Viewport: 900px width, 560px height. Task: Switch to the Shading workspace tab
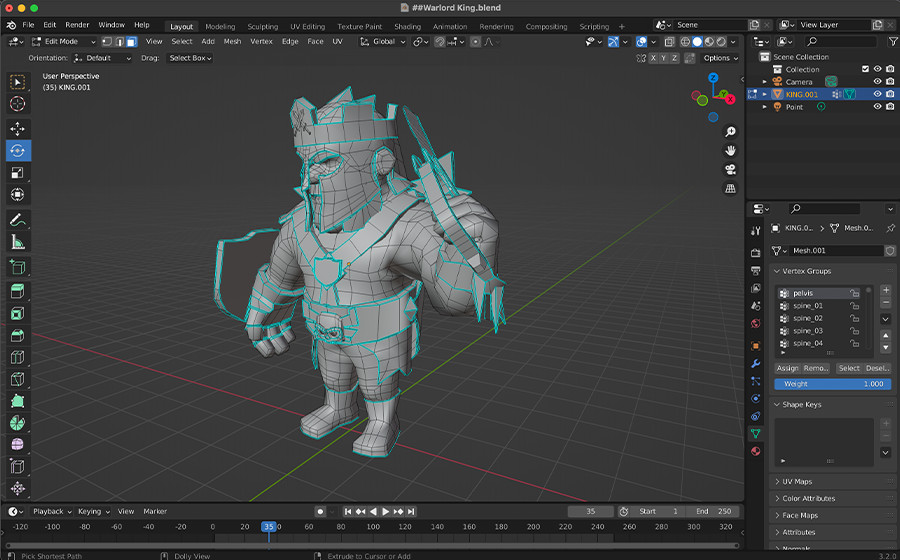click(408, 26)
